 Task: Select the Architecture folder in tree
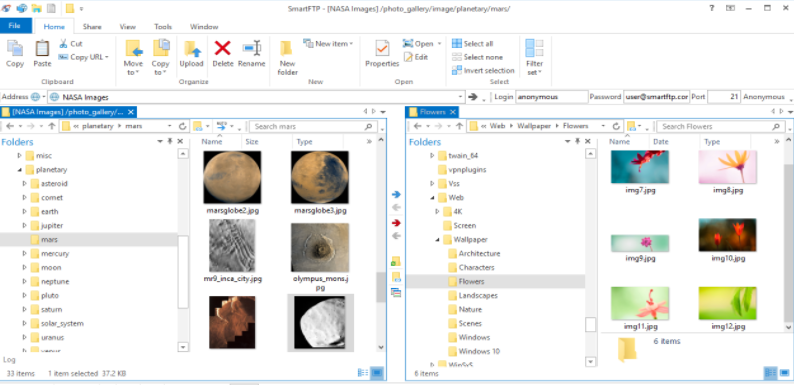point(479,253)
